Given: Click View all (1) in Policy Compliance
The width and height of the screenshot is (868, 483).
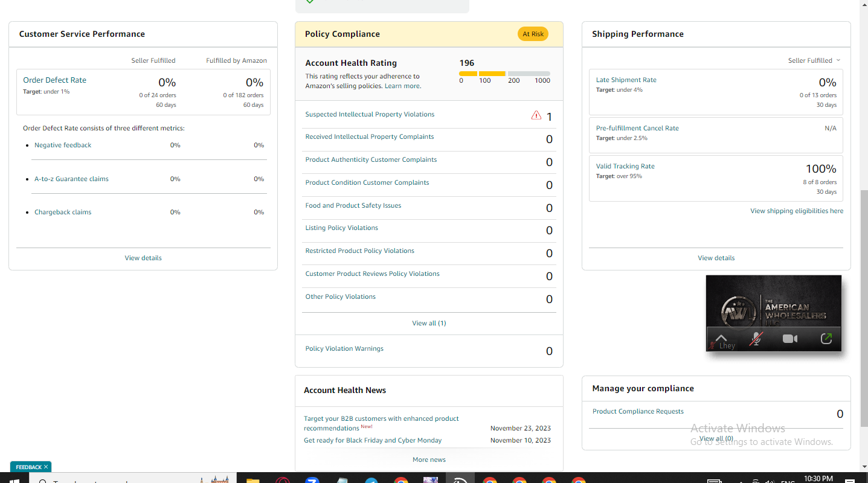Looking at the screenshot, I should pyautogui.click(x=429, y=323).
